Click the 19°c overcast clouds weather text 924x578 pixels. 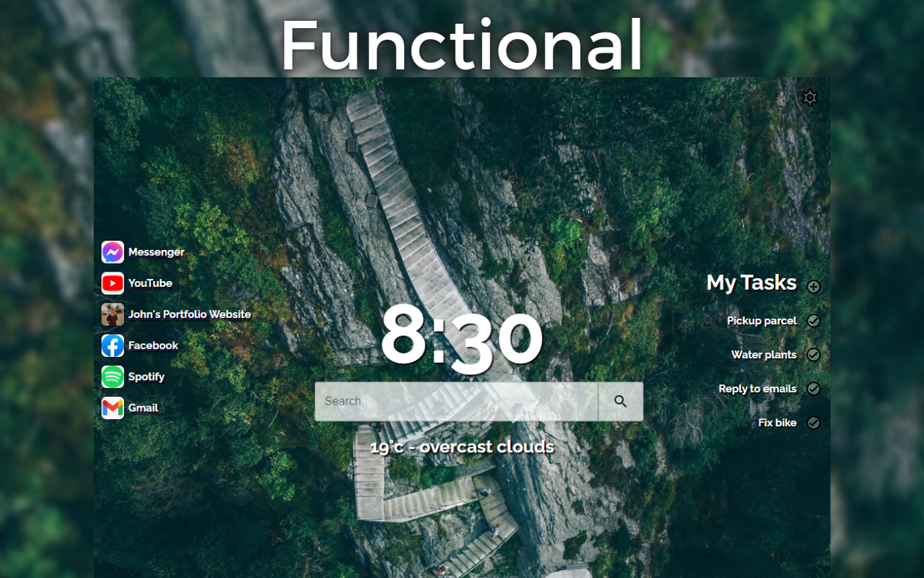pos(462,447)
